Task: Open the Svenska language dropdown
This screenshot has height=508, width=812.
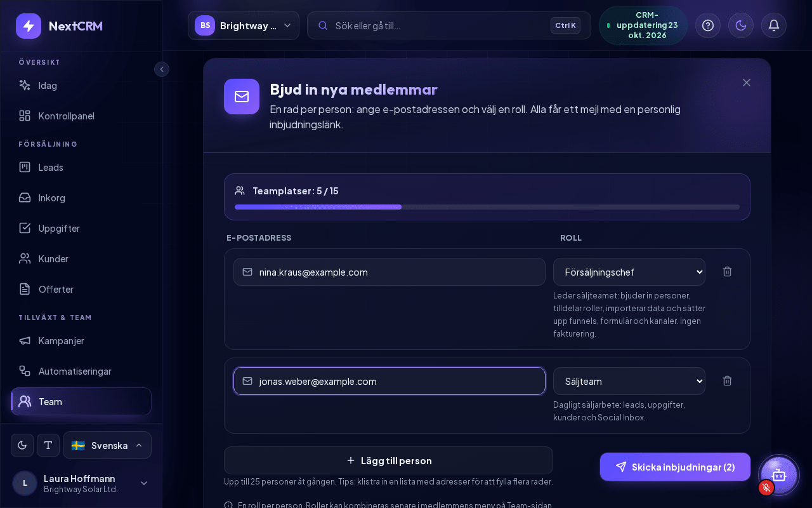Action: [x=107, y=445]
